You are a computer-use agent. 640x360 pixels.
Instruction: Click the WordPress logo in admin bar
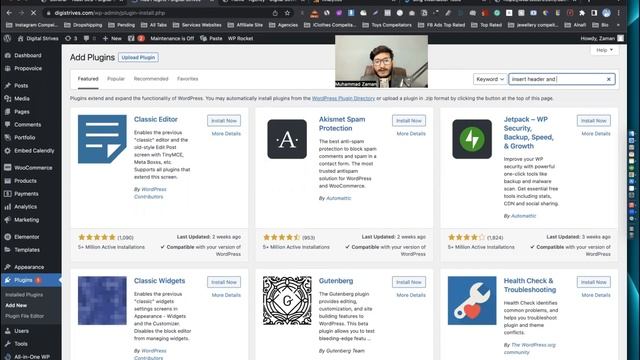click(x=7, y=38)
